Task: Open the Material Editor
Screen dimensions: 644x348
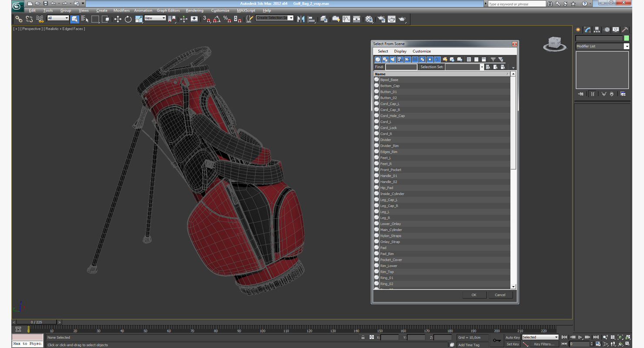Action: [369, 19]
